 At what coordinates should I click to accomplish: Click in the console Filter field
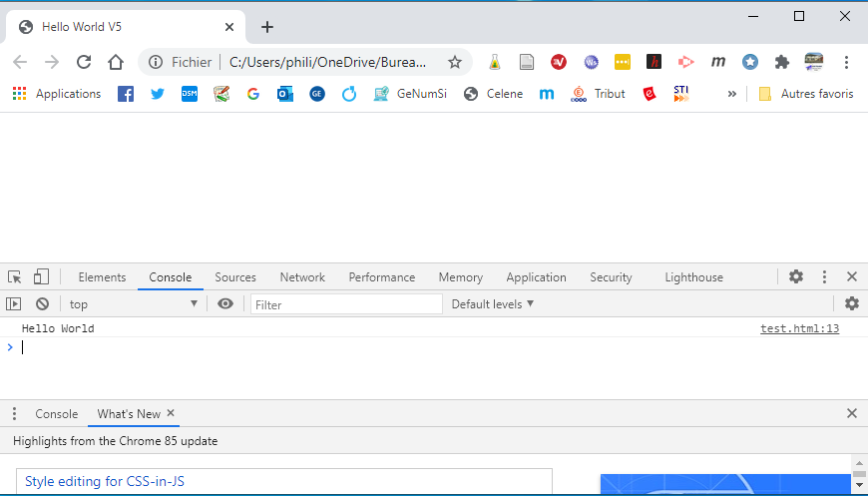pos(345,304)
